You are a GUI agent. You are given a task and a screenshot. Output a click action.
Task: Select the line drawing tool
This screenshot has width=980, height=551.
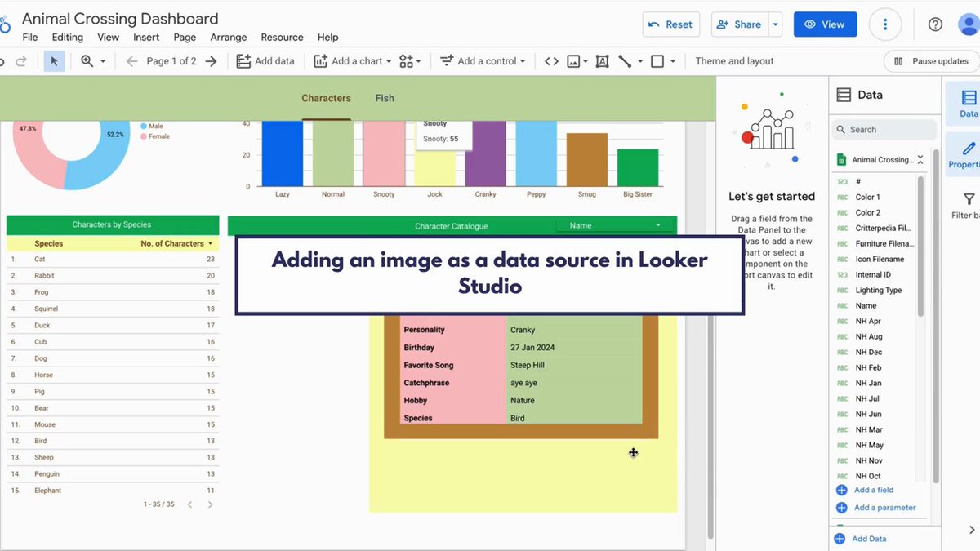(625, 61)
